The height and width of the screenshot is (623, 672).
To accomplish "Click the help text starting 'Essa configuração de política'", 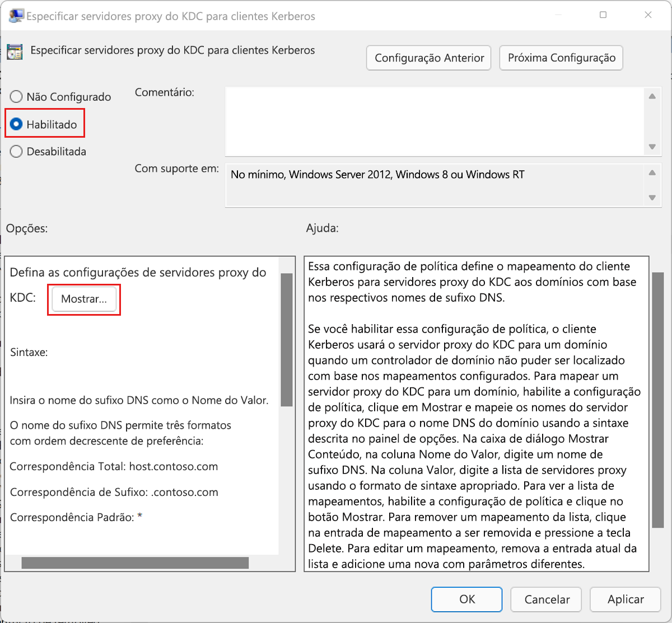I will pyautogui.click(x=472, y=282).
